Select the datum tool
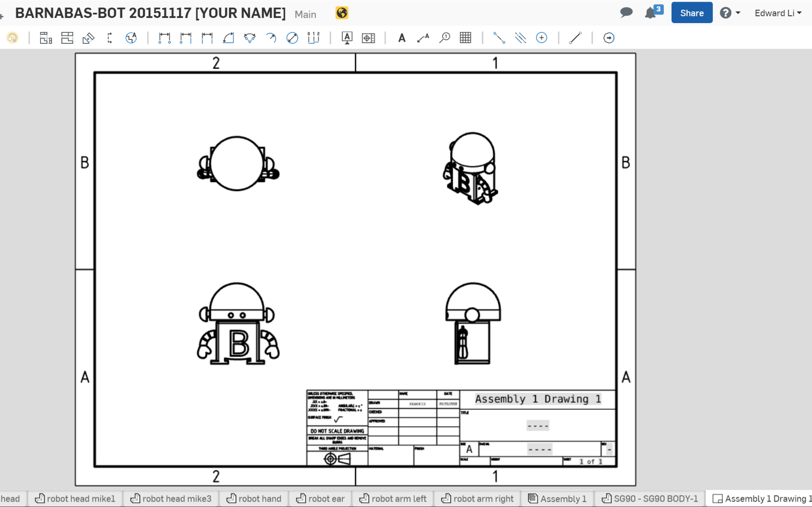The width and height of the screenshot is (812, 507). [347, 38]
